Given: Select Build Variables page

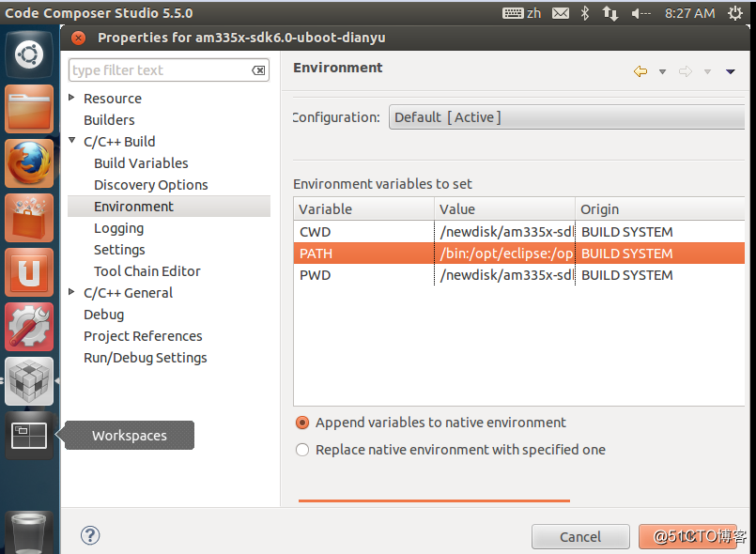Looking at the screenshot, I should 141,163.
